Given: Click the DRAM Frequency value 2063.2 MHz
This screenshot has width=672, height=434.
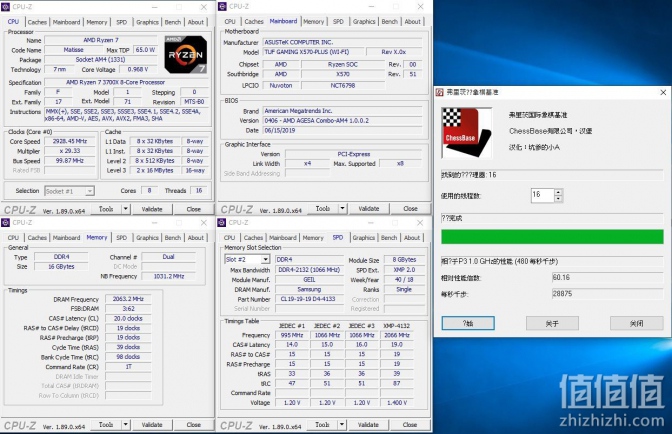Looking at the screenshot, I should (128, 299).
